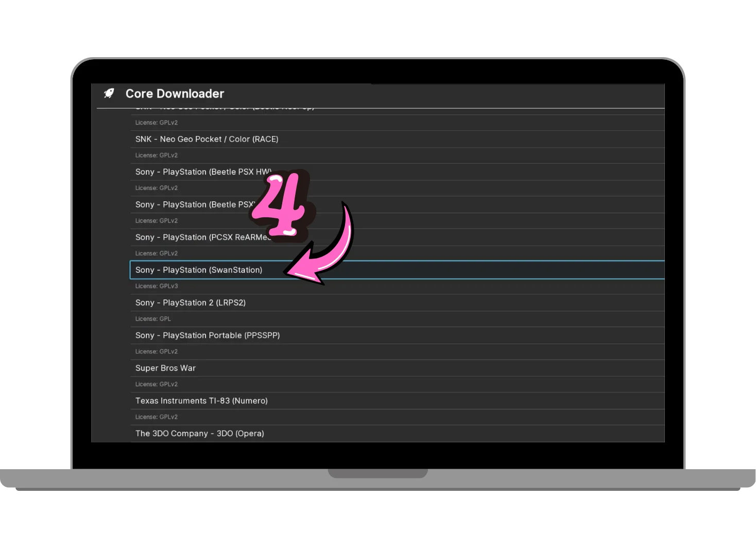Click License: GPLv2 under Neo Geo Pocket (RACE)
The height and width of the screenshot is (548, 756).
(x=157, y=155)
